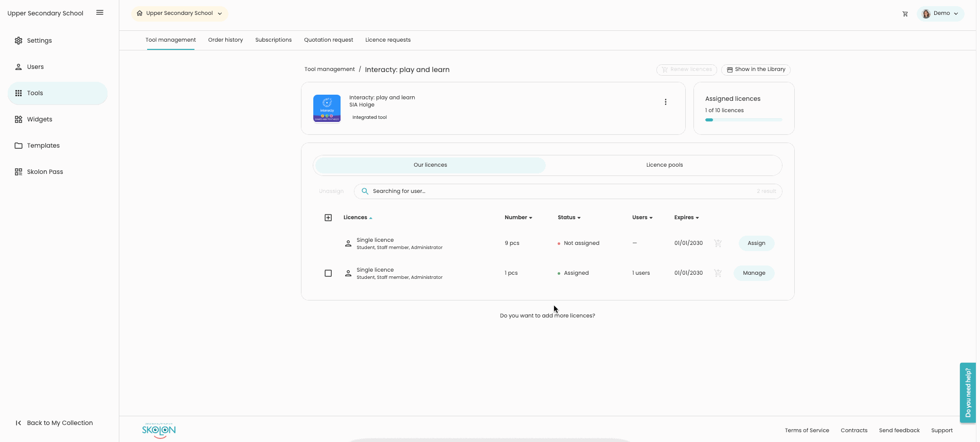Switch to the Licence pools toggle

click(664, 165)
